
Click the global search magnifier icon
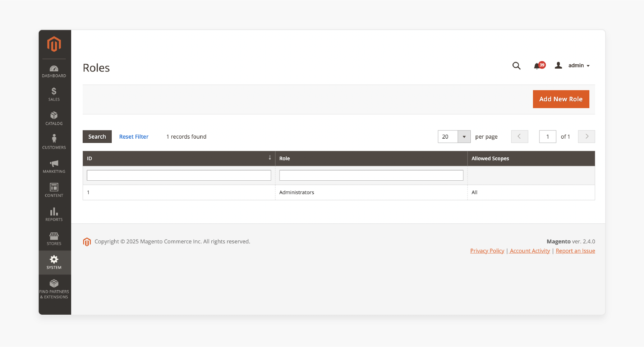[x=516, y=66]
